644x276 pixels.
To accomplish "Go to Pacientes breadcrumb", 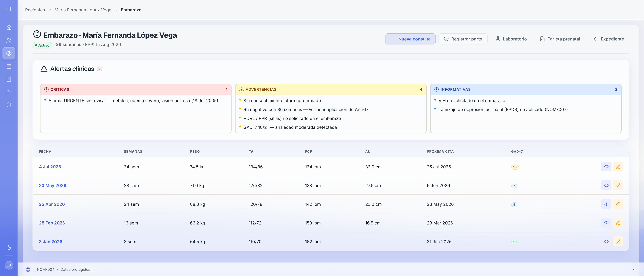I will click(35, 10).
